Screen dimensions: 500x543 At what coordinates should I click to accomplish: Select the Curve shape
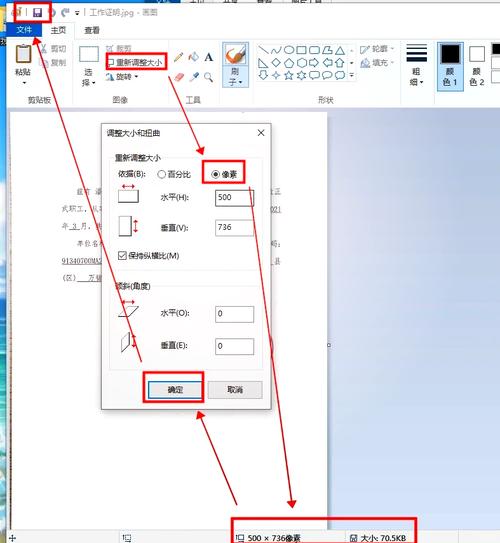(x=276, y=50)
